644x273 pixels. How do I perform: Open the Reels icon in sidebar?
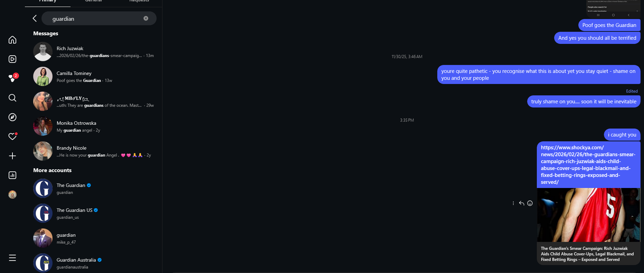click(12, 59)
